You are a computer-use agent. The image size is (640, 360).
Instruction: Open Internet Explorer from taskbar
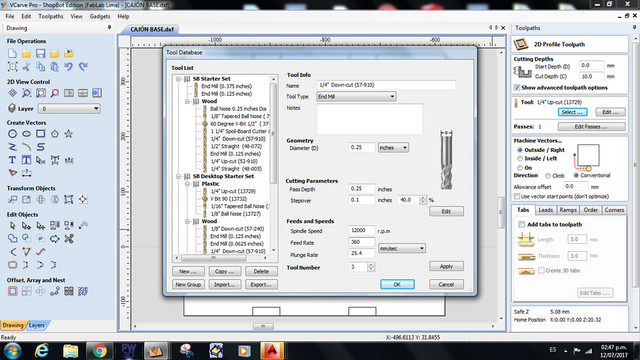pyautogui.click(x=42, y=351)
